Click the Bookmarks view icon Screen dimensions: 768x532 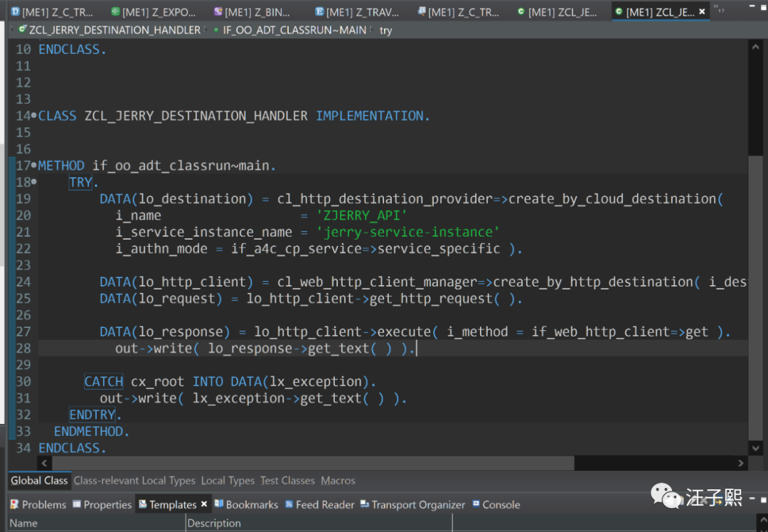point(219,504)
